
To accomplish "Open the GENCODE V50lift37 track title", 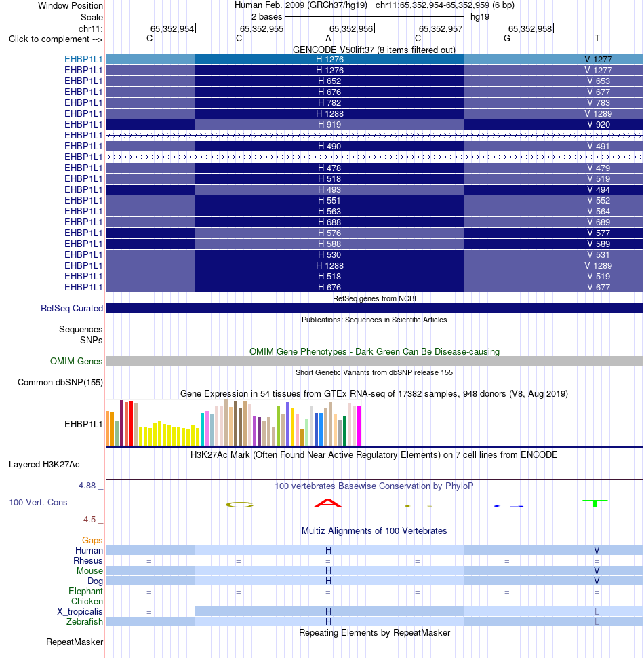I will coord(374,50).
